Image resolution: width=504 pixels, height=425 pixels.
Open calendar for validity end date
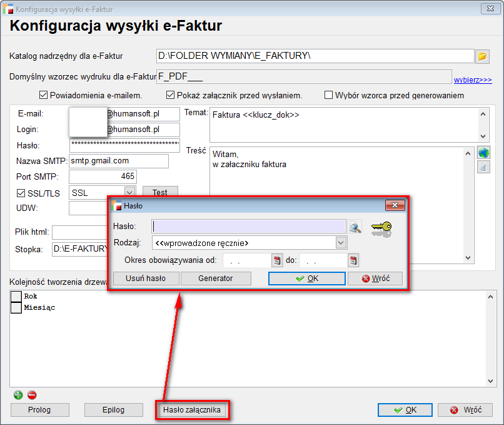353,260
